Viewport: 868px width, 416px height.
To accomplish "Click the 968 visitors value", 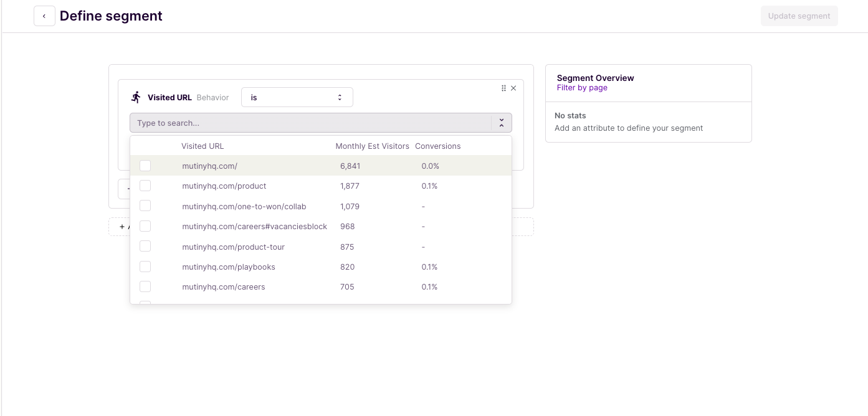I will tap(348, 226).
